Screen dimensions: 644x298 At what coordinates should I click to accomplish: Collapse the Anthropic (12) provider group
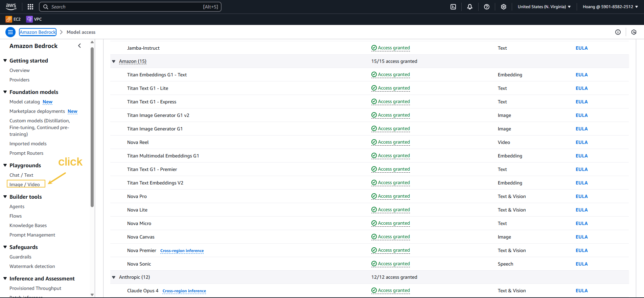[114, 277]
